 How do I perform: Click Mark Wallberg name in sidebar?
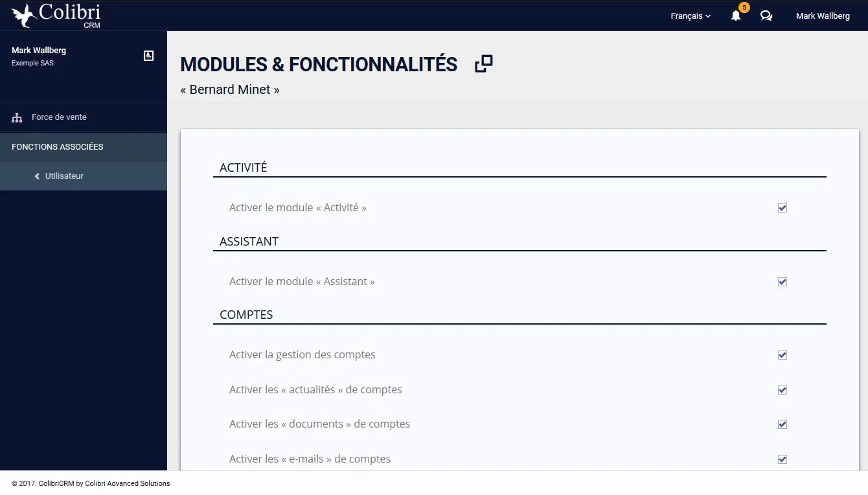(39, 51)
